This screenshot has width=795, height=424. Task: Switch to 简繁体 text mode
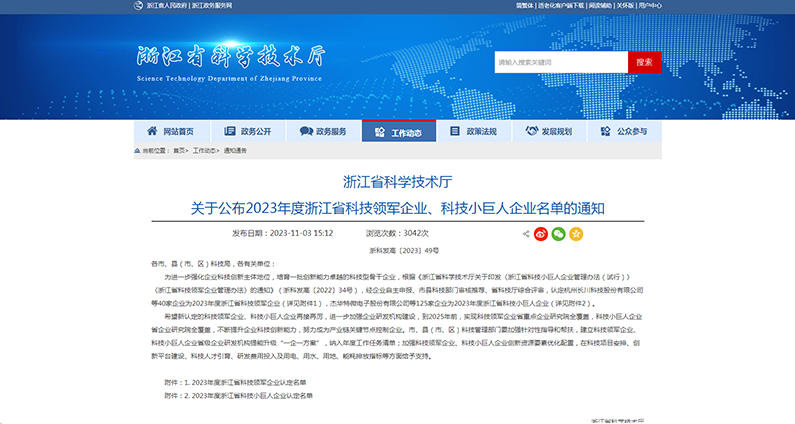coord(525,6)
